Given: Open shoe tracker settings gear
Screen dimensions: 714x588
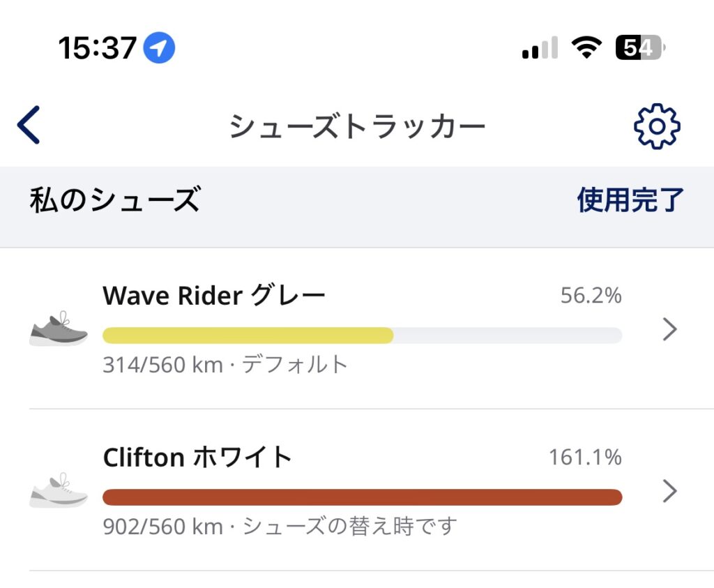Looking at the screenshot, I should pos(656,126).
